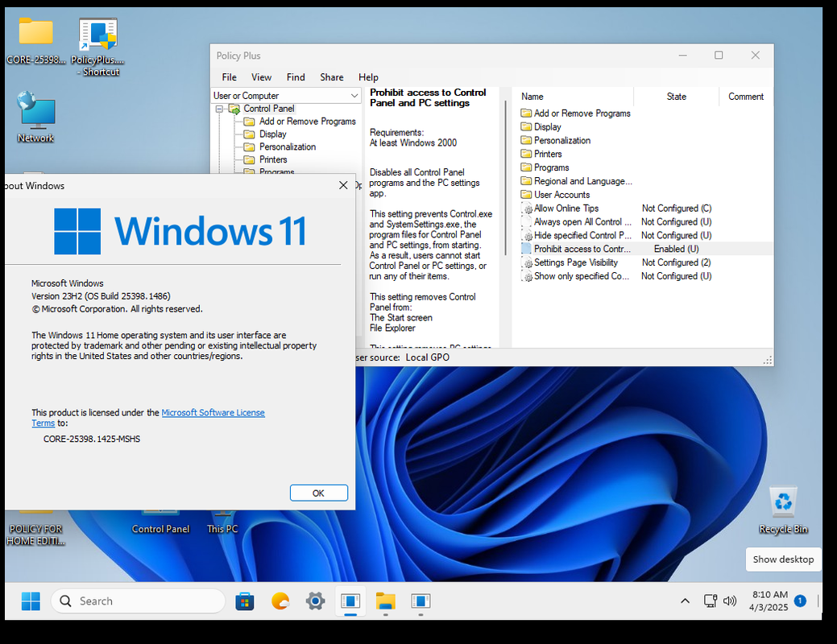837x644 pixels.
Task: Open Microsoft Store from the taskbar
Action: coord(245,601)
